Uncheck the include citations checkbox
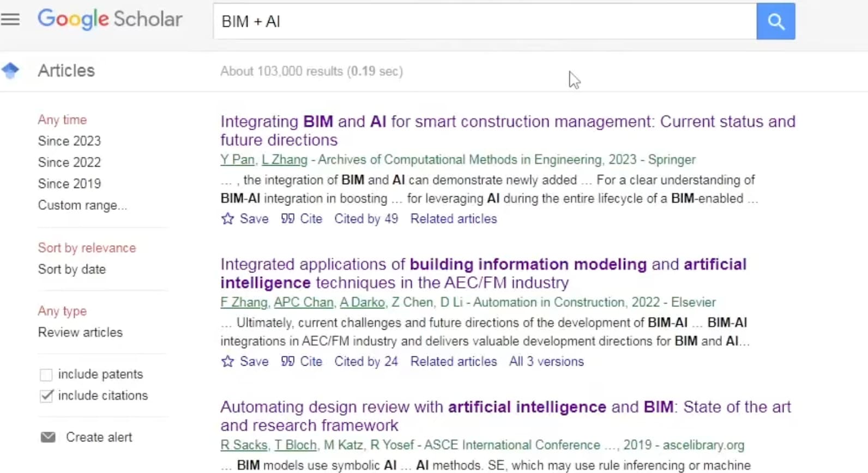 point(46,396)
